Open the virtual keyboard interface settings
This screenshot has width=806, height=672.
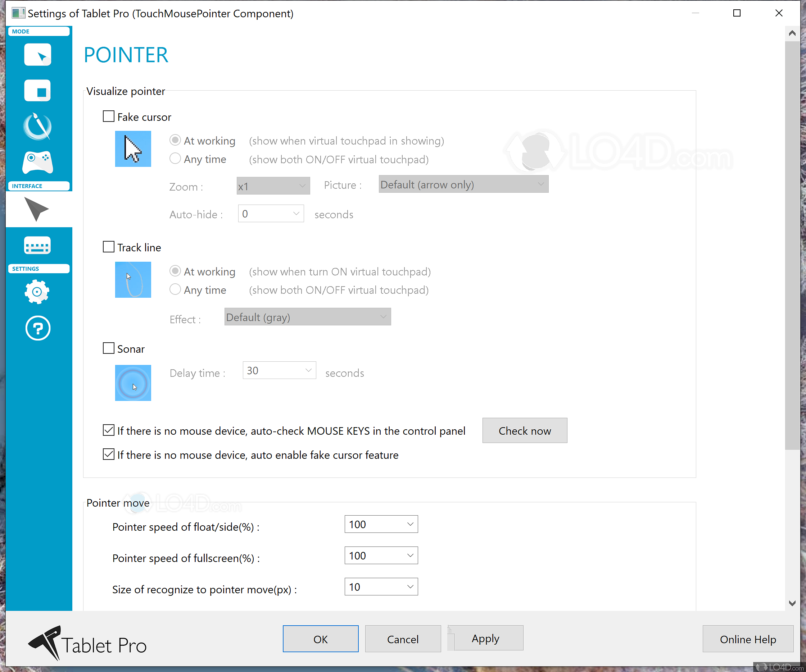(37, 246)
